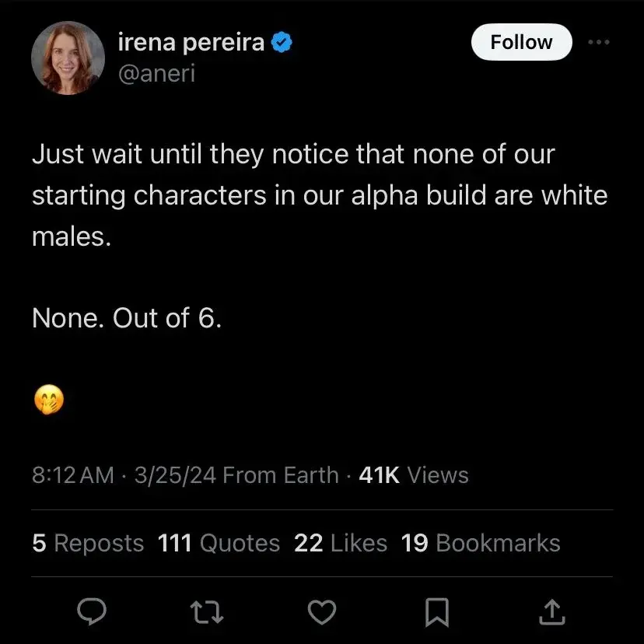
Task: Click the 41K Views count
Action: pos(414,475)
